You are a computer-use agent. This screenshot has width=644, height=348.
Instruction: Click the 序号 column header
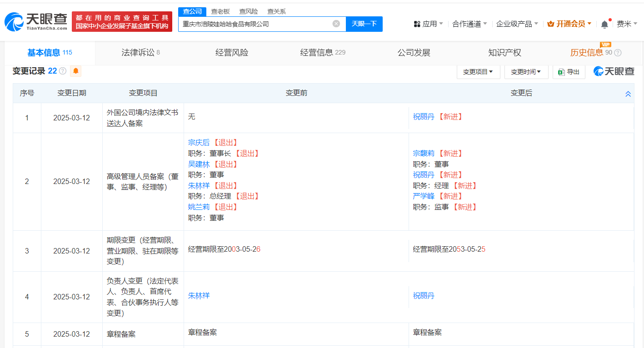tap(27, 93)
